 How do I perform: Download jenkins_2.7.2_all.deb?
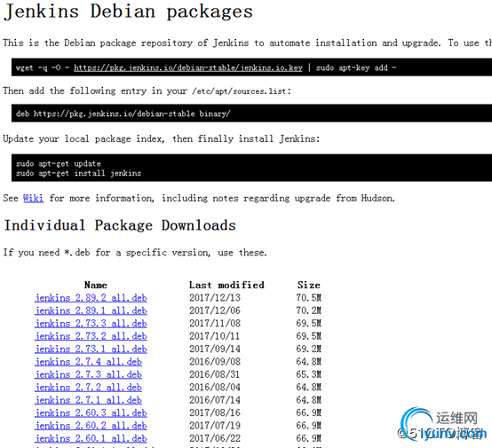point(88,387)
